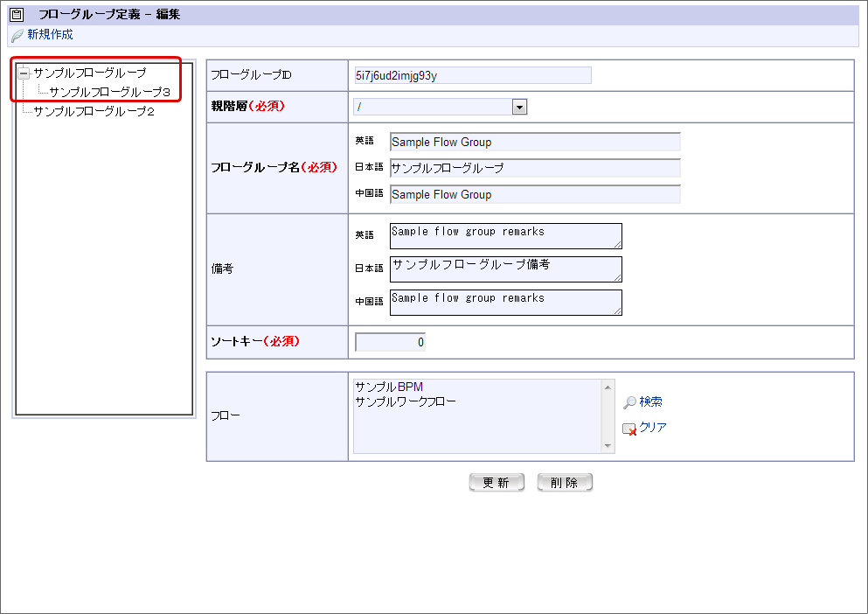Click the English flow group name field

[x=535, y=142]
